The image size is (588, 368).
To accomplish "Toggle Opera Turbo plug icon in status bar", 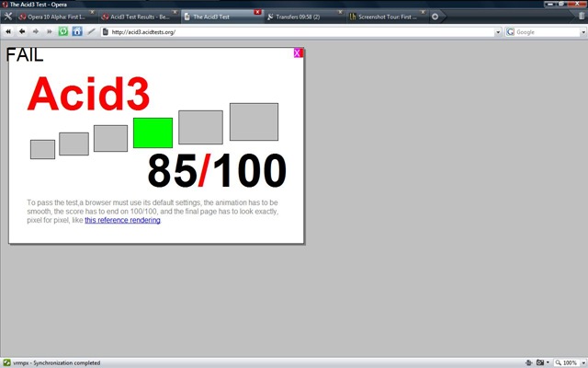I will (528, 362).
